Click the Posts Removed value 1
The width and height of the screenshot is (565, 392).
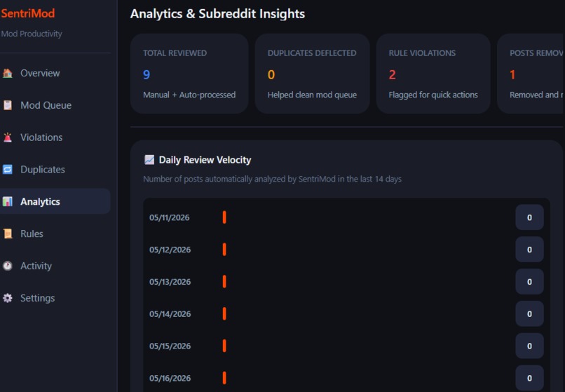tap(512, 74)
